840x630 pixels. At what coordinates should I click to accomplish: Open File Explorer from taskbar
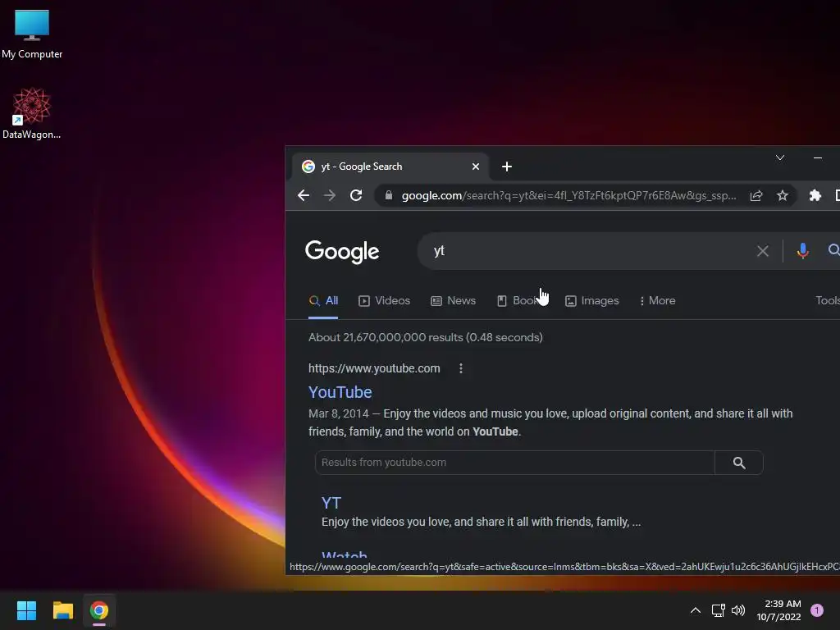[x=62, y=610]
